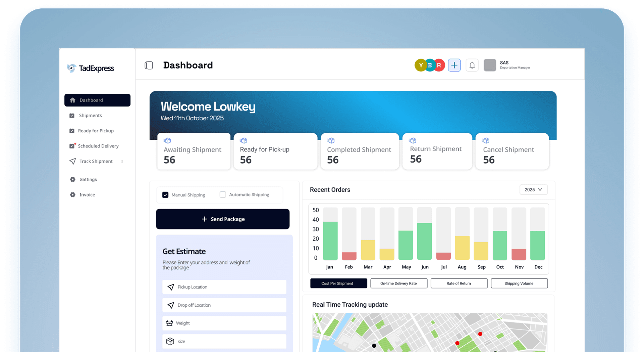The image size is (644, 352).
Task: Click the Scheduled Delivery sidebar icon
Action: click(72, 146)
